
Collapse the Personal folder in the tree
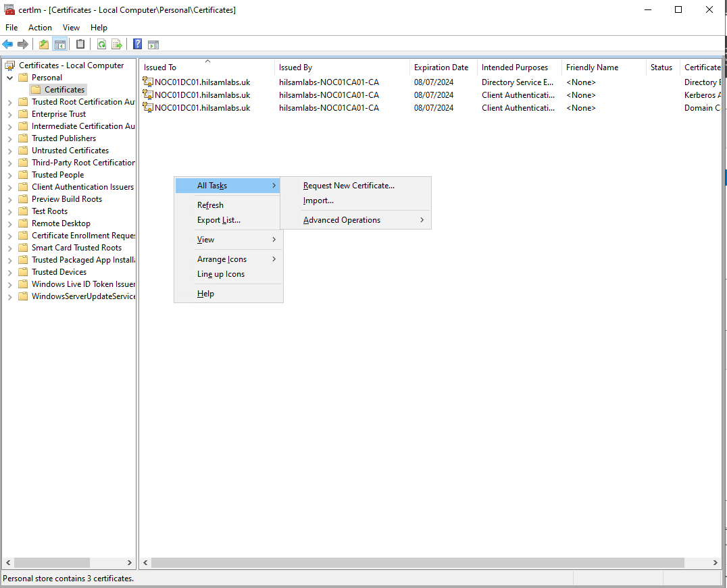[x=9, y=78]
